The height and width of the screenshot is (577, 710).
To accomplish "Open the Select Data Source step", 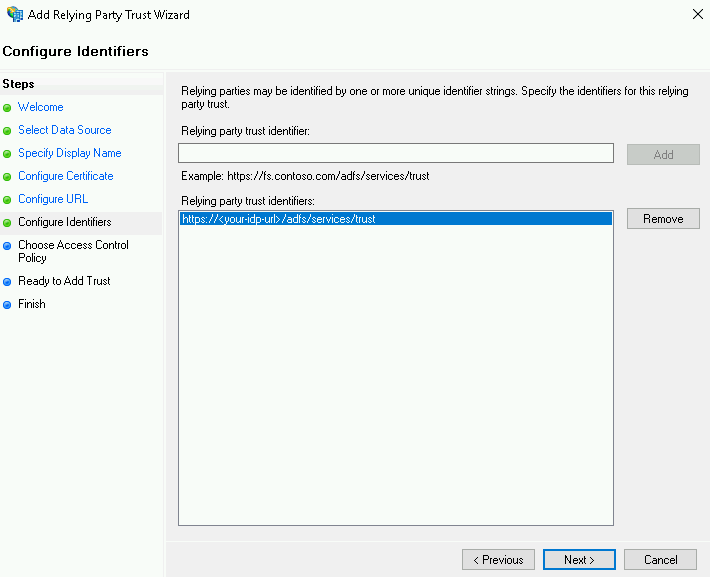I will click(x=64, y=130).
